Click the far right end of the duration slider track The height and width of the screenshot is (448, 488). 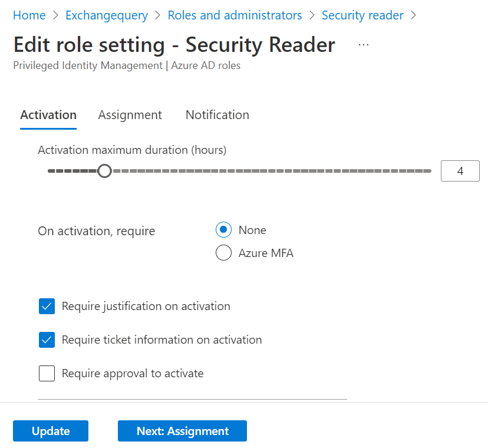pos(428,171)
